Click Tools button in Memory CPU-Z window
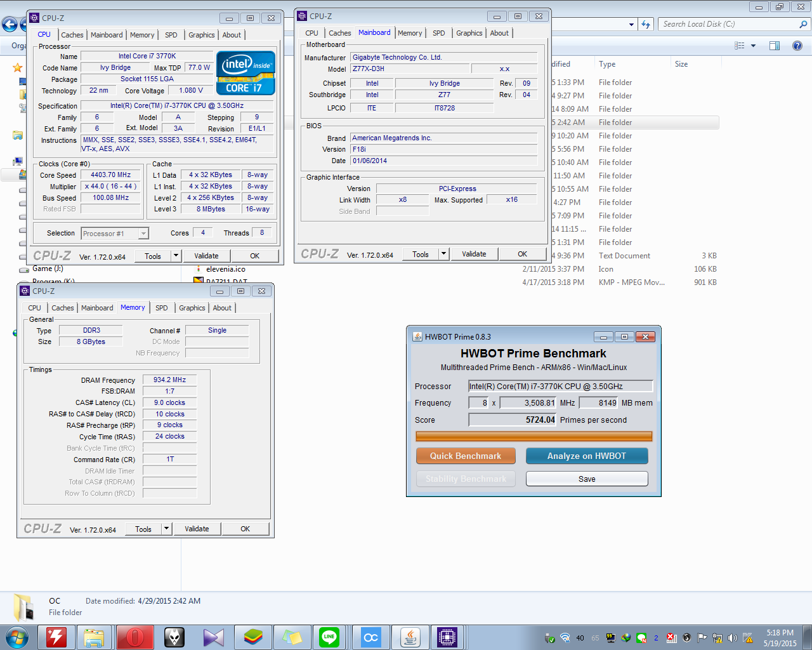 tap(143, 528)
